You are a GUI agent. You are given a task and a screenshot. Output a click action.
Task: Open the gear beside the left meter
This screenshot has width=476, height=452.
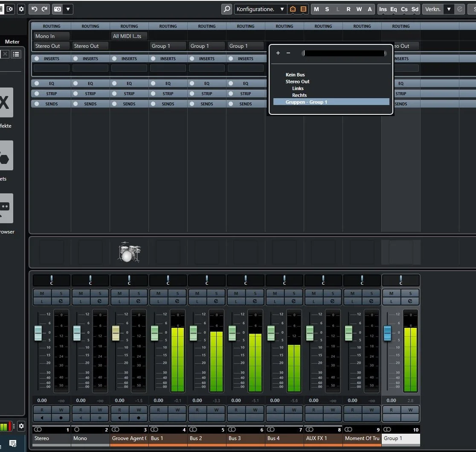(21, 426)
